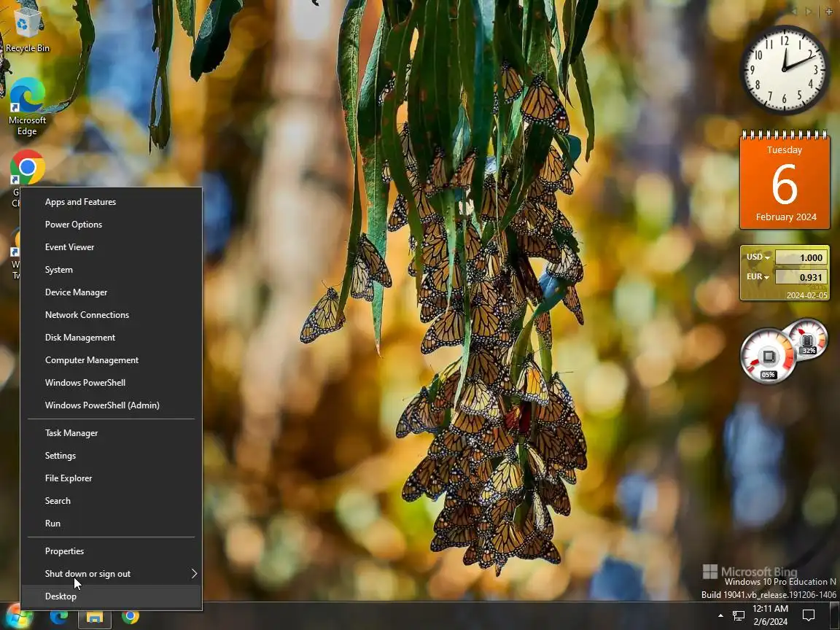The image size is (840, 630).
Task: Open the EUR currency dropdown in gadget
Action: pos(758,277)
